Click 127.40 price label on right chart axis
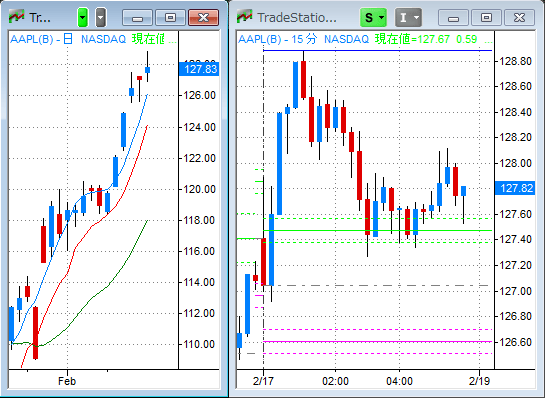This screenshot has height=398, width=545. point(515,239)
